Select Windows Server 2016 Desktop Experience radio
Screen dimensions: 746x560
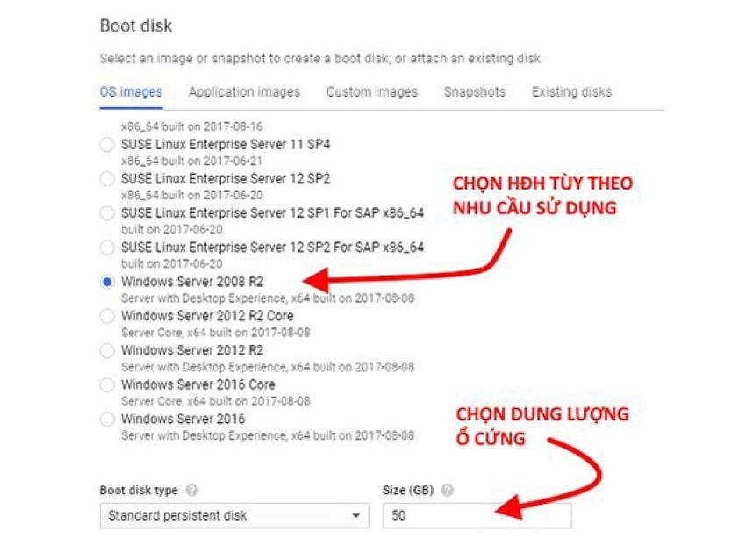[x=107, y=420]
